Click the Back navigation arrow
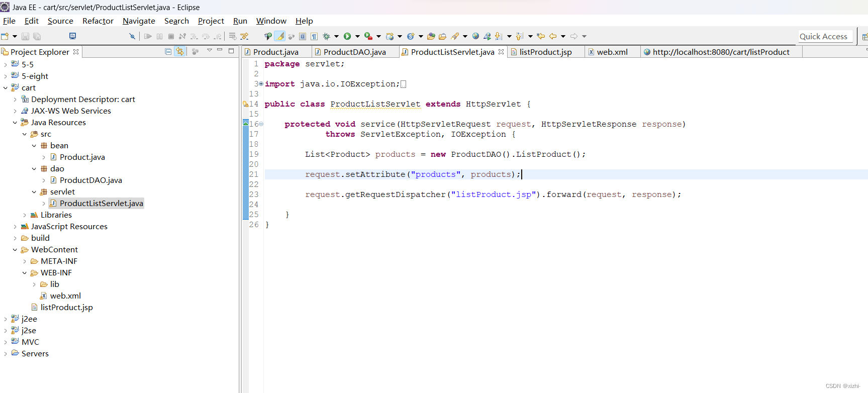 pyautogui.click(x=553, y=36)
